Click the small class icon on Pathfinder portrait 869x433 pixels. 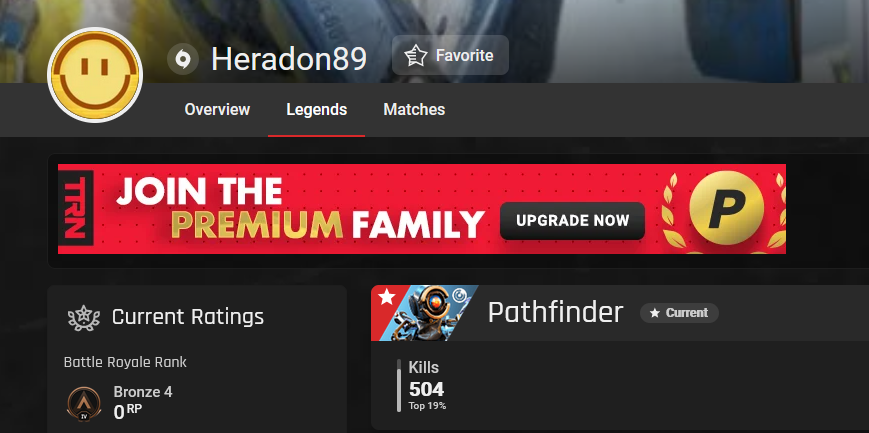(458, 296)
